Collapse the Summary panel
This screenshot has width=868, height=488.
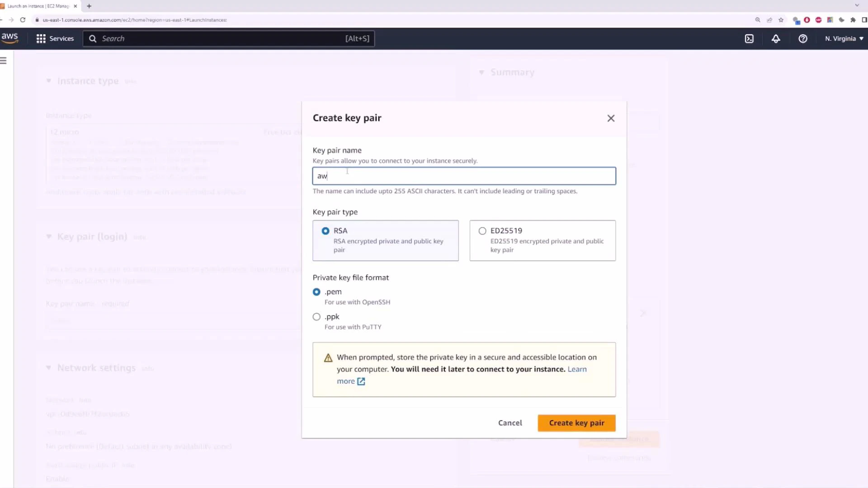481,72
